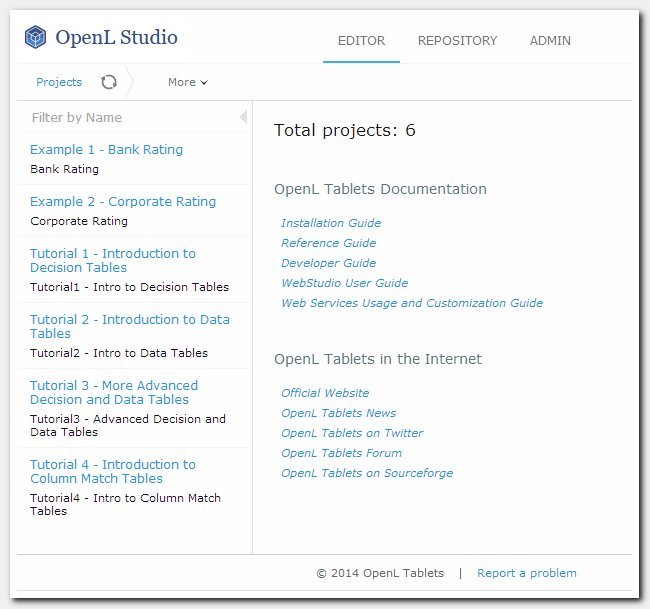
Task: Click the Corporate Rating description text
Action: point(79,221)
